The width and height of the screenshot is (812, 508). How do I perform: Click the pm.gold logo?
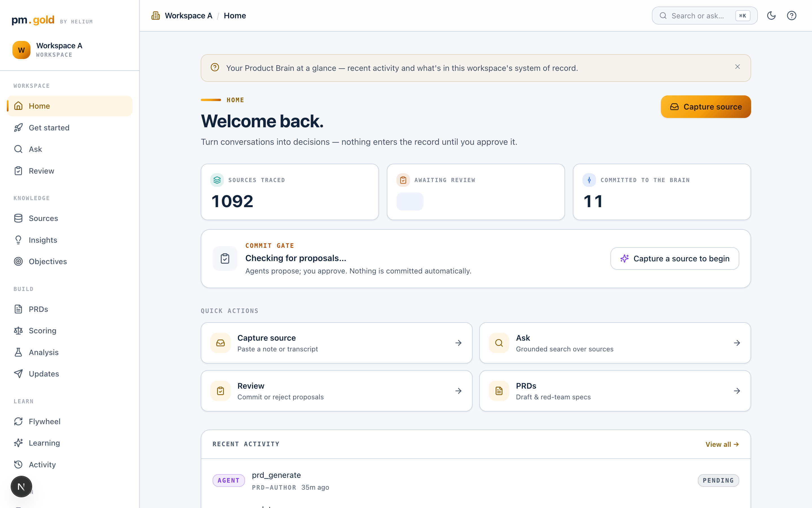[33, 20]
